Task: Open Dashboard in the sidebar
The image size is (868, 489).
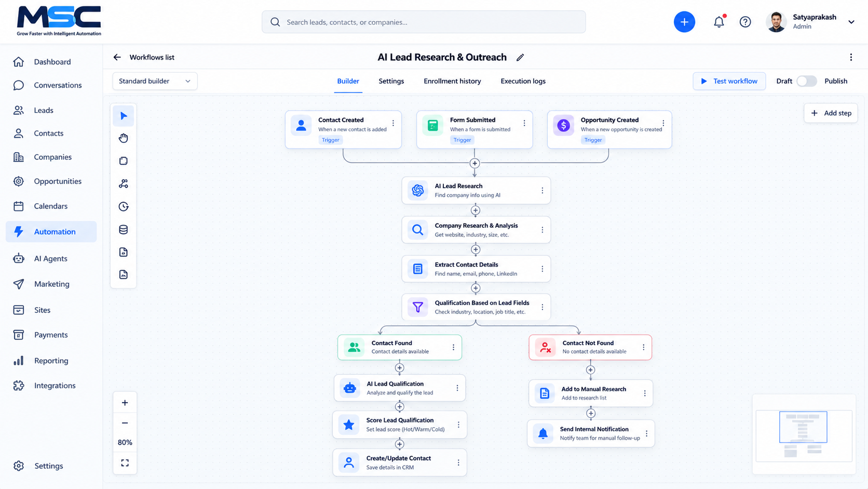Action: point(51,62)
